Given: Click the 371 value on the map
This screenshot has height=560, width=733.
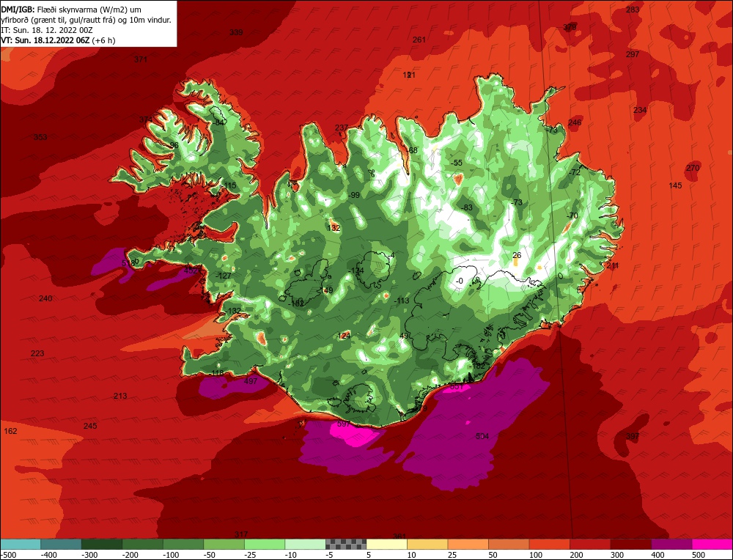Looking at the screenshot, I should coord(141,59).
